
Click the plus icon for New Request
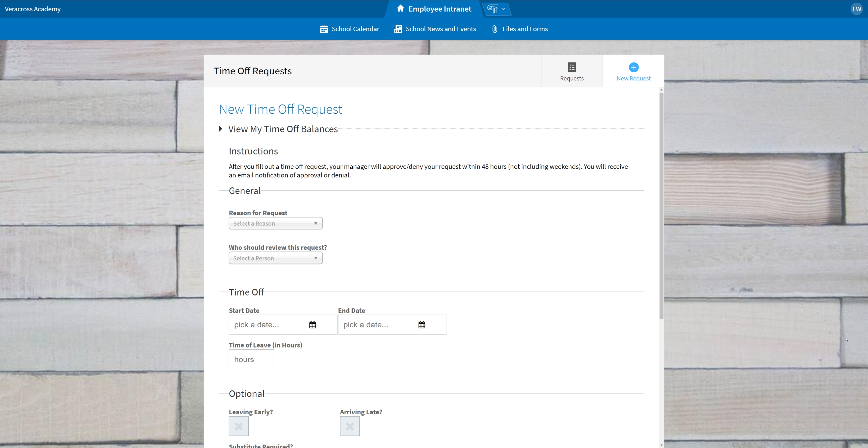pyautogui.click(x=633, y=67)
